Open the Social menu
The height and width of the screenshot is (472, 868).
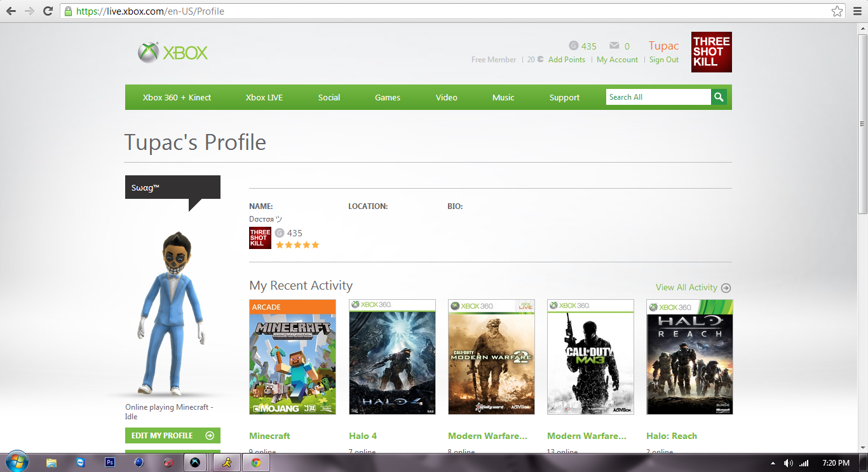(x=329, y=97)
